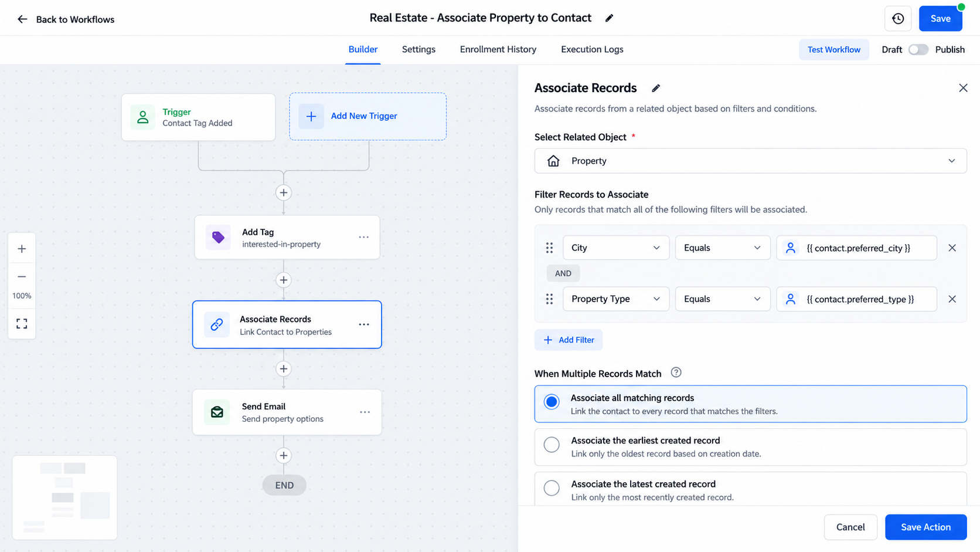Open Equals operator dropdown for Property Type
The image size is (980, 552).
tap(723, 299)
